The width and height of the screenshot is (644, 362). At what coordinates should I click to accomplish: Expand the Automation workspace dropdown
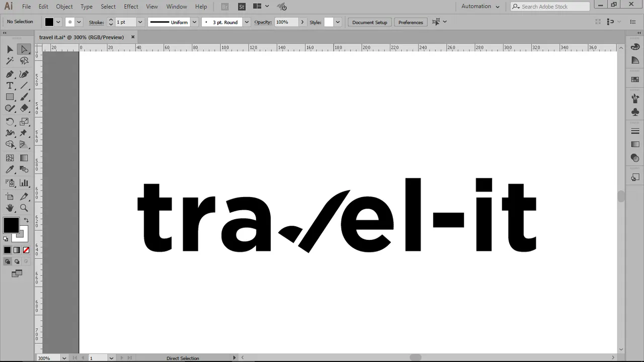(x=480, y=7)
